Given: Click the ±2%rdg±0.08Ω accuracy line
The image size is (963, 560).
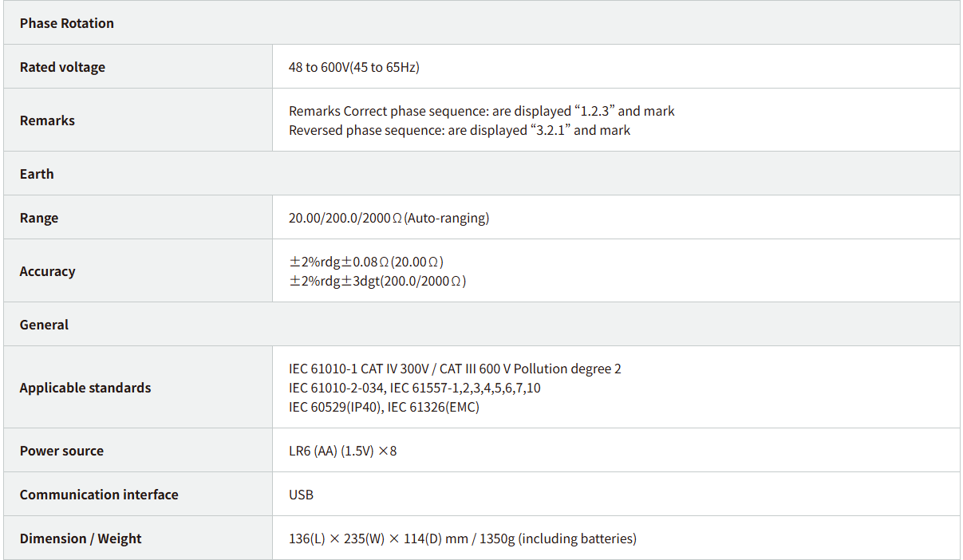Looking at the screenshot, I should click(366, 262).
